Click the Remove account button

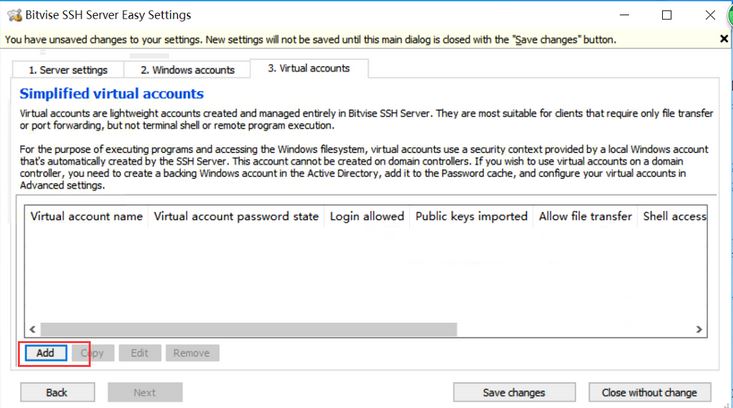(x=192, y=353)
